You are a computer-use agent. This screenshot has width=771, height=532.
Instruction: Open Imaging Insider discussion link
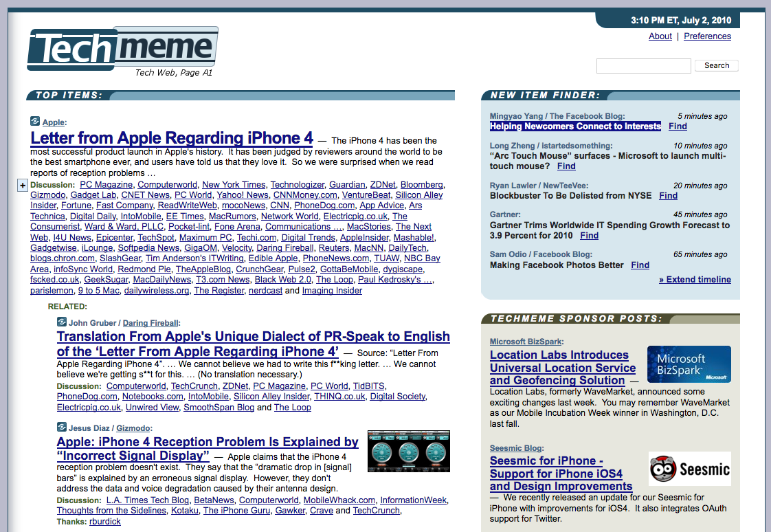[x=332, y=290]
